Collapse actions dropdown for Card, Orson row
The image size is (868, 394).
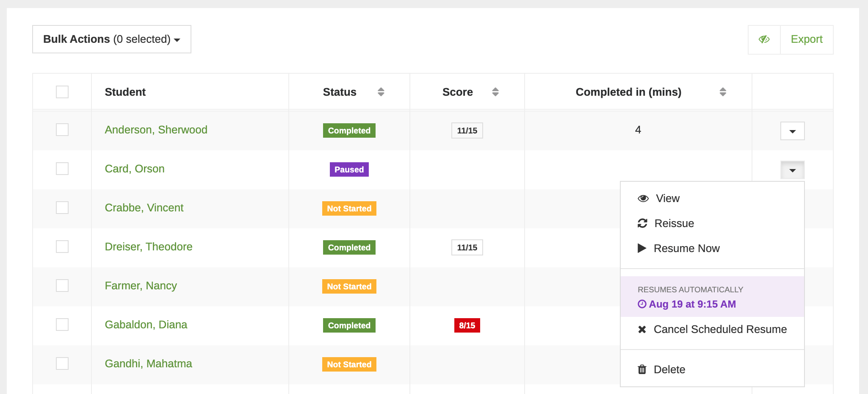(x=792, y=170)
